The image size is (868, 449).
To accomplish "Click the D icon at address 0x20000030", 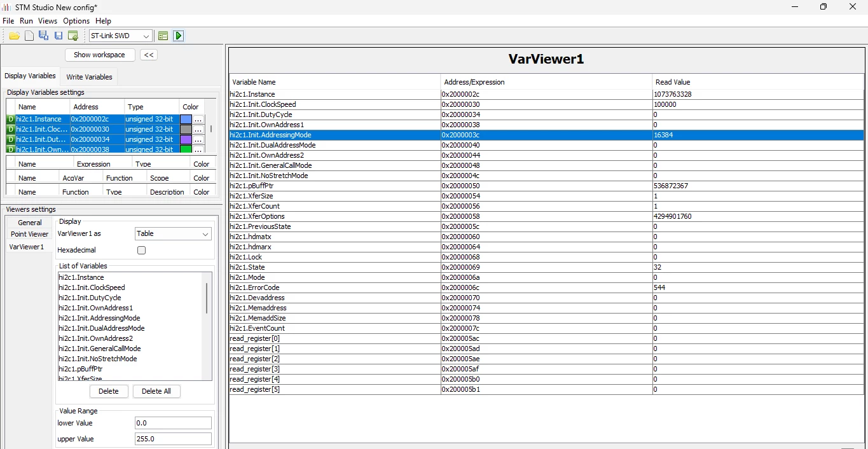I will point(11,129).
